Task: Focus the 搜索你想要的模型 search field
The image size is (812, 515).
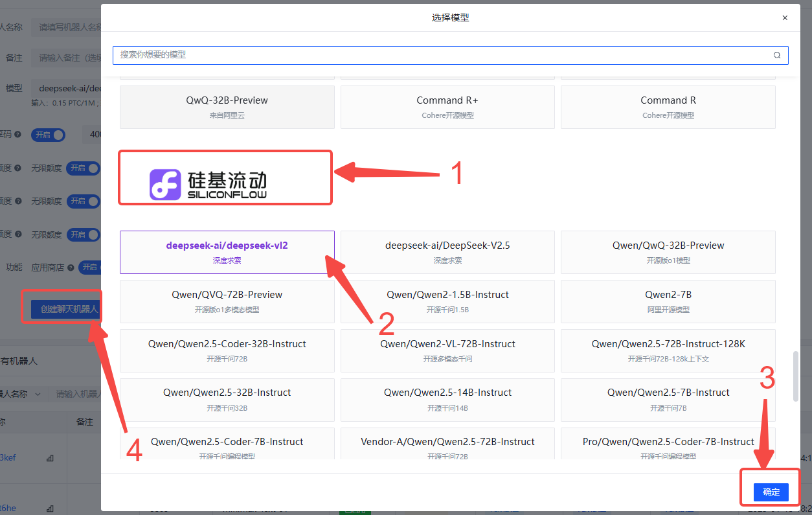Action: [x=450, y=55]
